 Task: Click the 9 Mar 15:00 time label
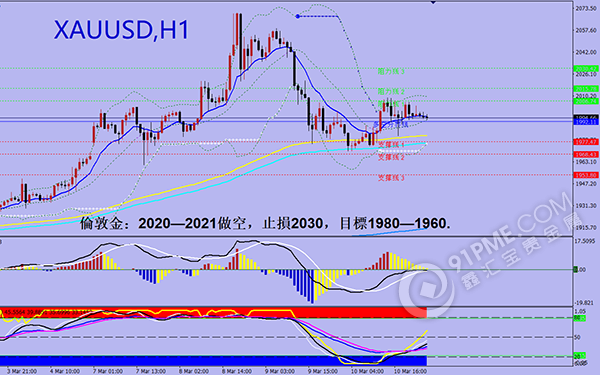pyautogui.click(x=323, y=371)
